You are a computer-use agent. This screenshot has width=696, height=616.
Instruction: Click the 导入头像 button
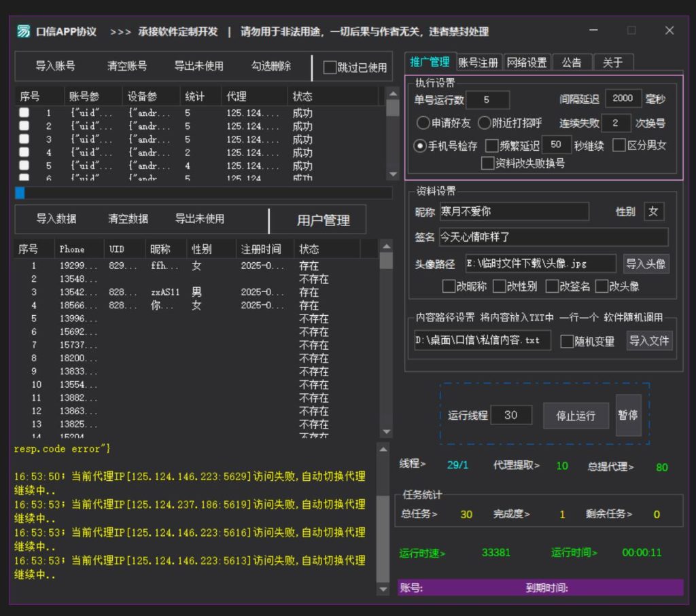point(646,264)
